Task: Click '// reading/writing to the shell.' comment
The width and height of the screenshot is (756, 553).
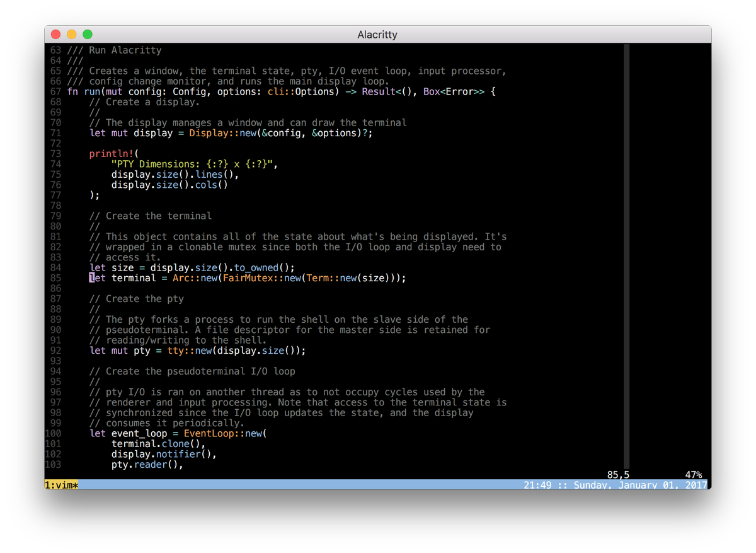Action: click(x=178, y=341)
